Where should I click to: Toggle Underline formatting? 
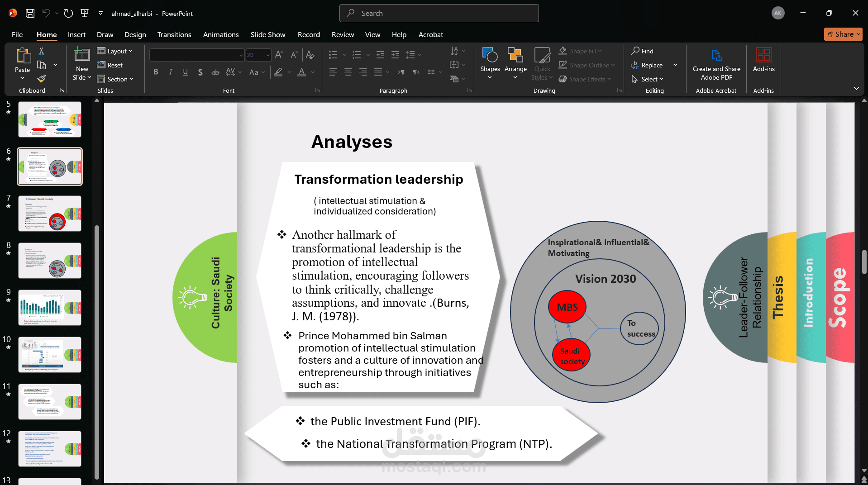tap(186, 72)
